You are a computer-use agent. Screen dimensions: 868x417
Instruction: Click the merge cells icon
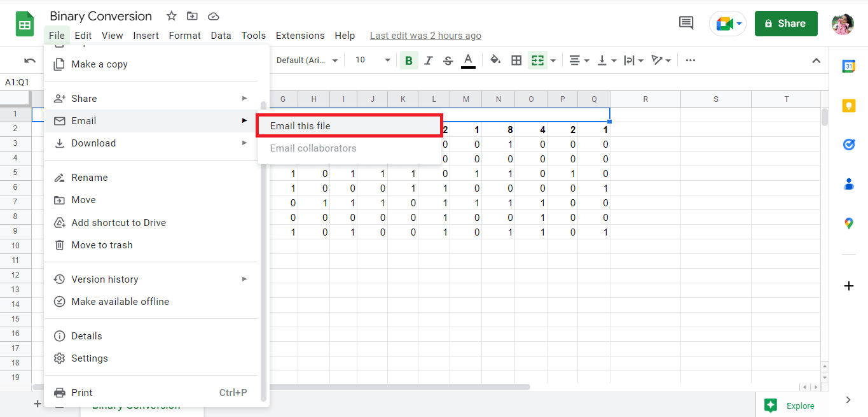coord(538,60)
